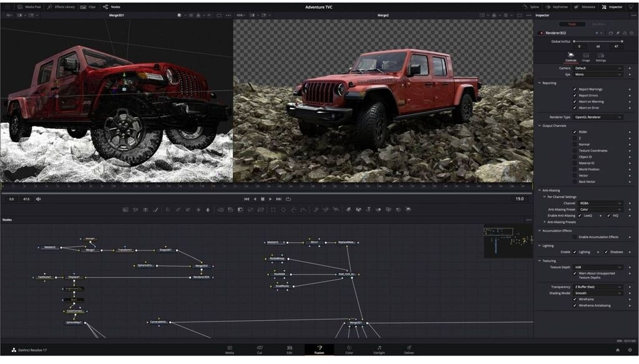
Task: Click the Global In/Out range slider
Action: [597, 41]
